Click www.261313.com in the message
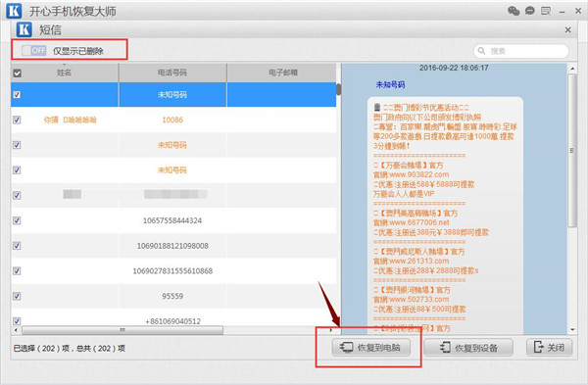 pos(418,261)
